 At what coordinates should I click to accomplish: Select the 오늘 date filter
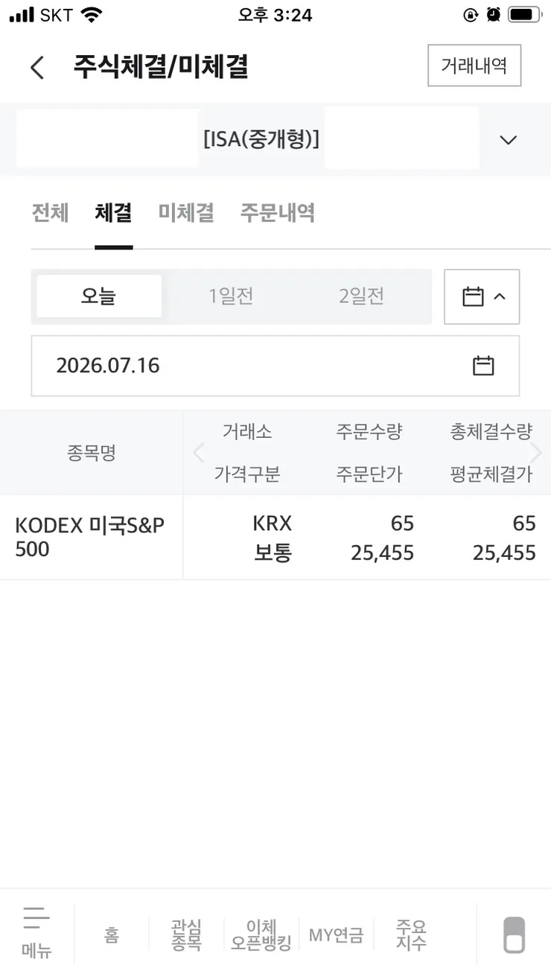point(99,296)
